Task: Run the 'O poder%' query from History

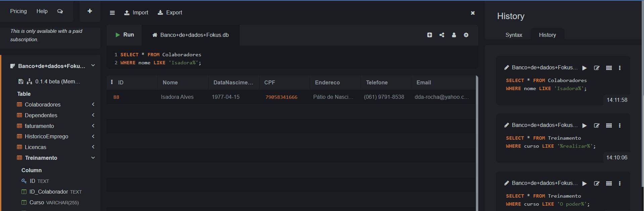Action: [585, 184]
